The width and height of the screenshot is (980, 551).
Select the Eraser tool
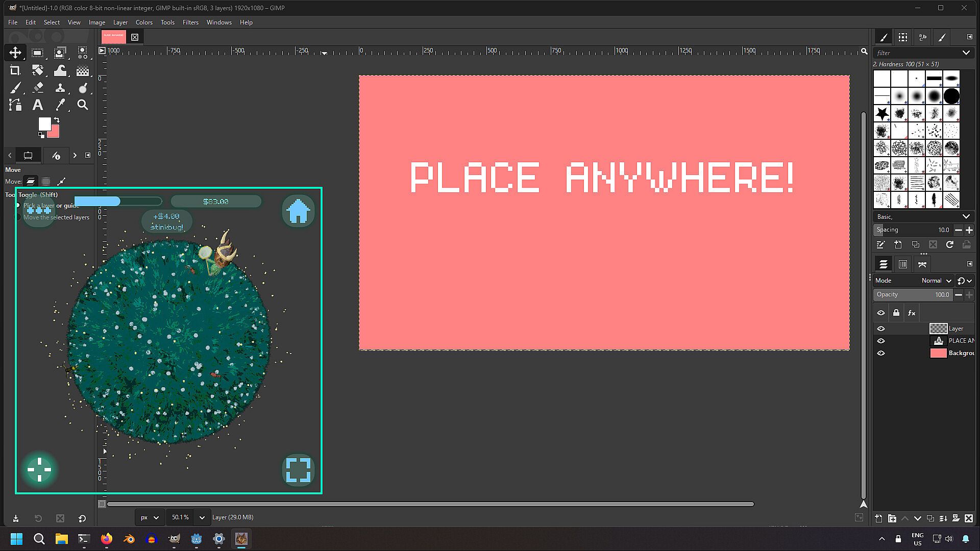pos(38,88)
